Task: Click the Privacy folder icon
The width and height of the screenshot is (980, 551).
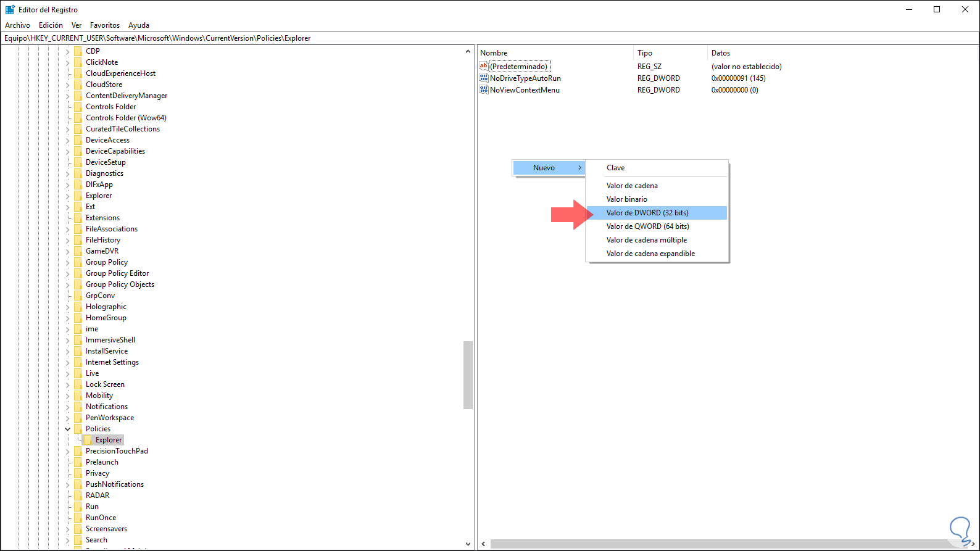Action: [x=78, y=473]
